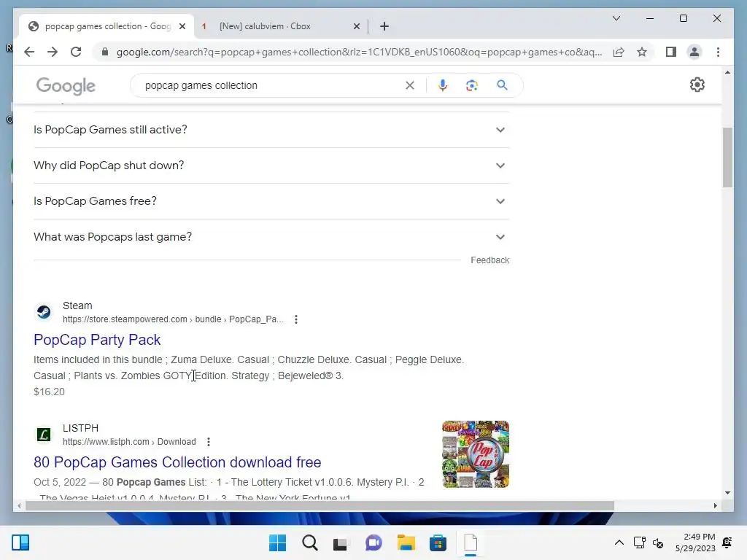Screen dimensions: 747x560
Task: Open Chrome side panel
Action: click(671, 52)
